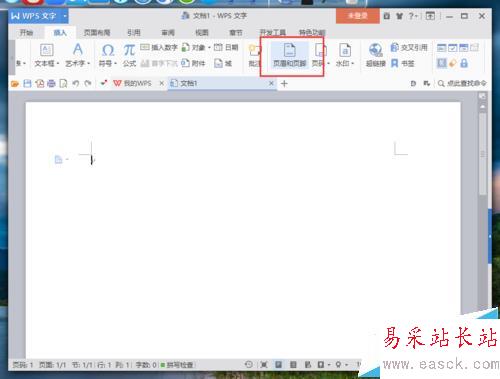
Task: Insert an Attachment (附件)
Action: [193, 63]
